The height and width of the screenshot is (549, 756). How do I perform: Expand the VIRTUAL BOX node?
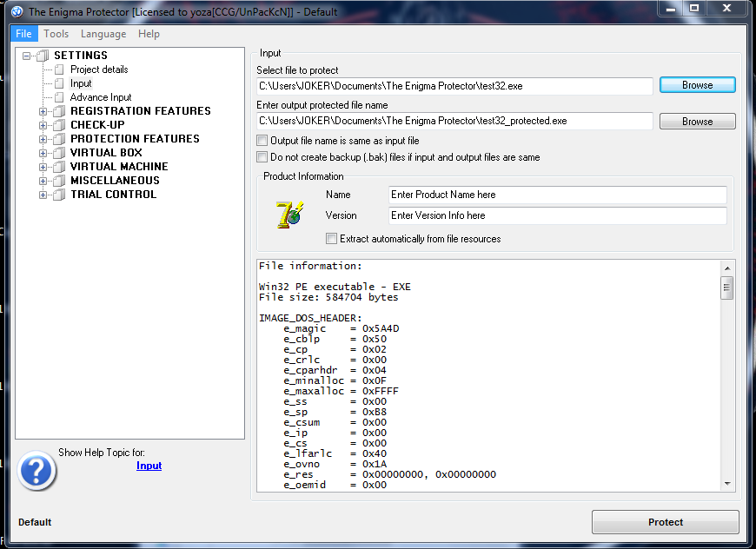43,153
